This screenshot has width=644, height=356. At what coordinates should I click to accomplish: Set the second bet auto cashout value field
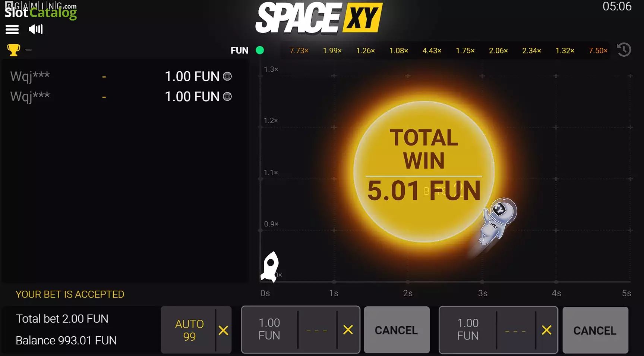516,330
